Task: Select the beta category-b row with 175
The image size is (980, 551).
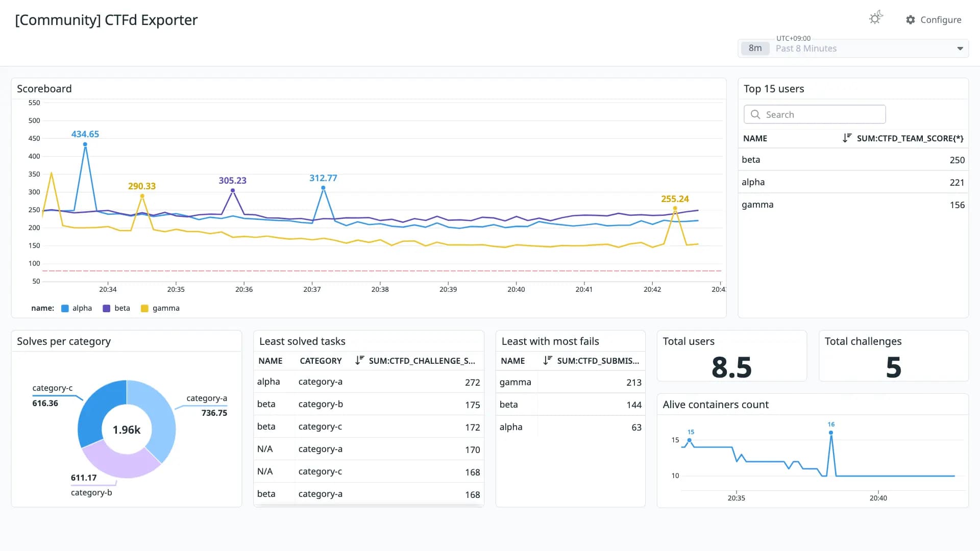Action: click(x=369, y=404)
